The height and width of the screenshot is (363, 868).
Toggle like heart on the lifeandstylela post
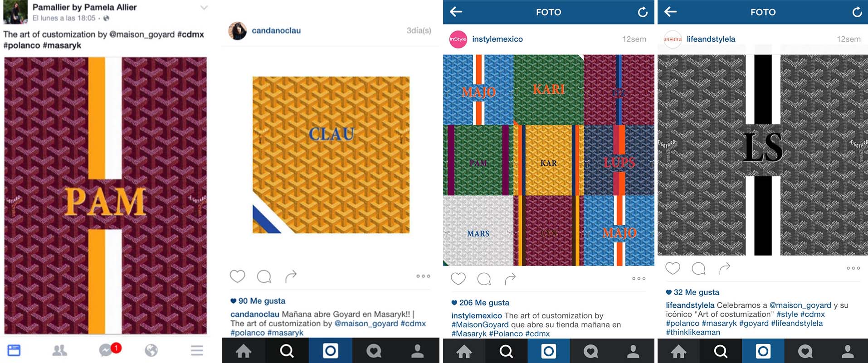673,268
